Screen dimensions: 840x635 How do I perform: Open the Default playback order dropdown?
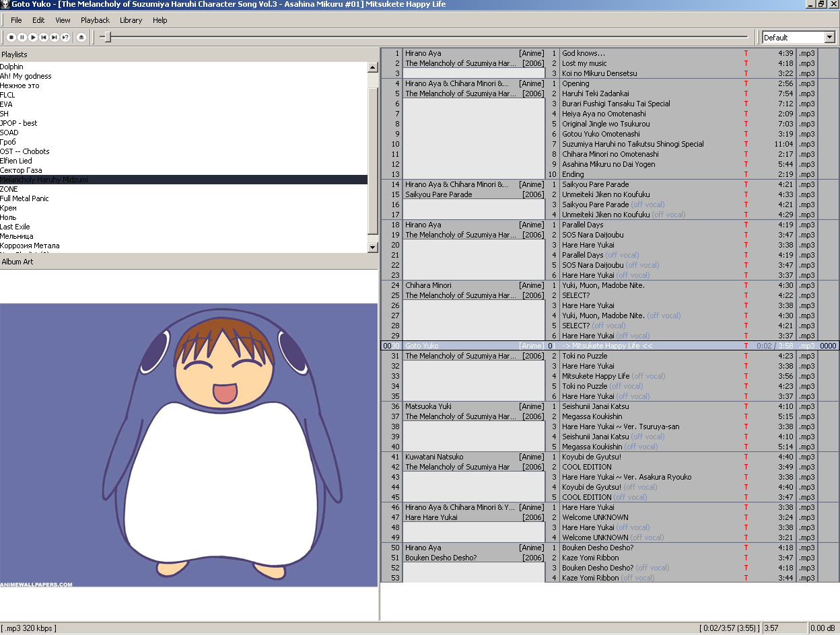(829, 38)
